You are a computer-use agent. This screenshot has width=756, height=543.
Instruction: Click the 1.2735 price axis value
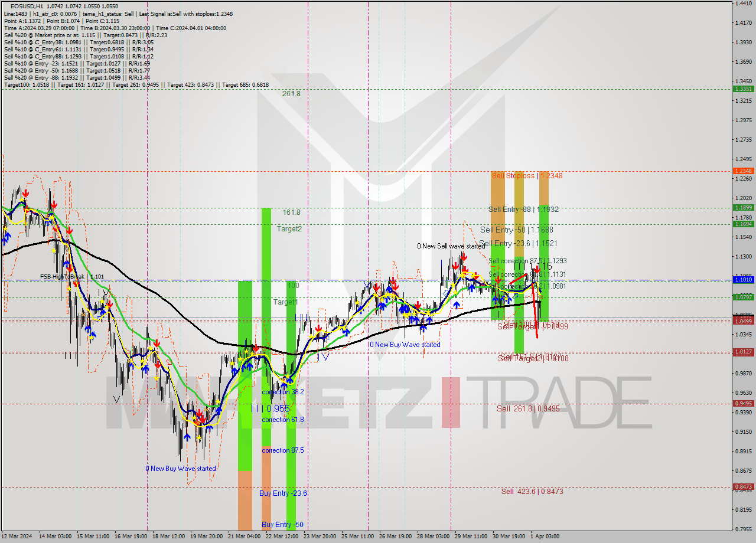[x=743, y=140]
